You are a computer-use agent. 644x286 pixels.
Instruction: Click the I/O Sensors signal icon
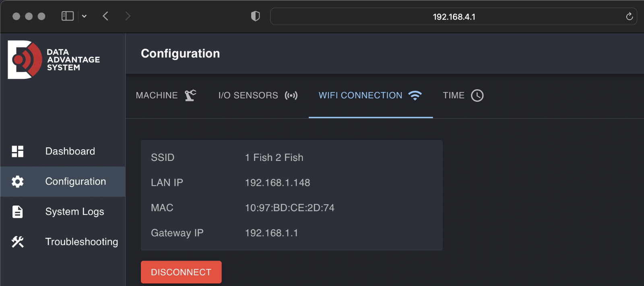[x=291, y=95]
